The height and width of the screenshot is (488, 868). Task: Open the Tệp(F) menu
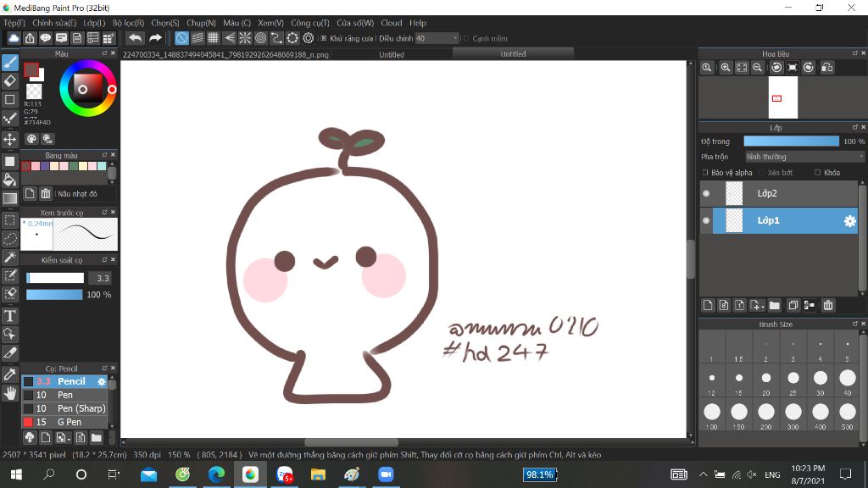(14, 23)
